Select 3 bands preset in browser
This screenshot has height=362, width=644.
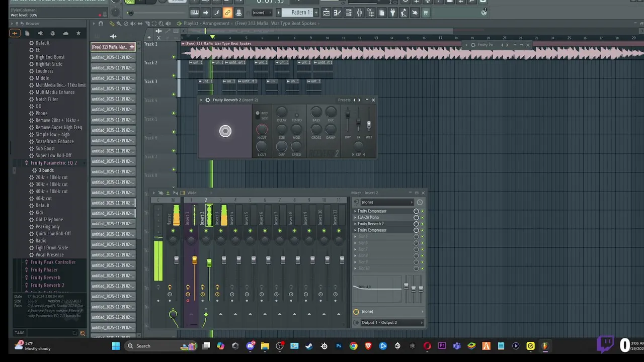(46, 170)
